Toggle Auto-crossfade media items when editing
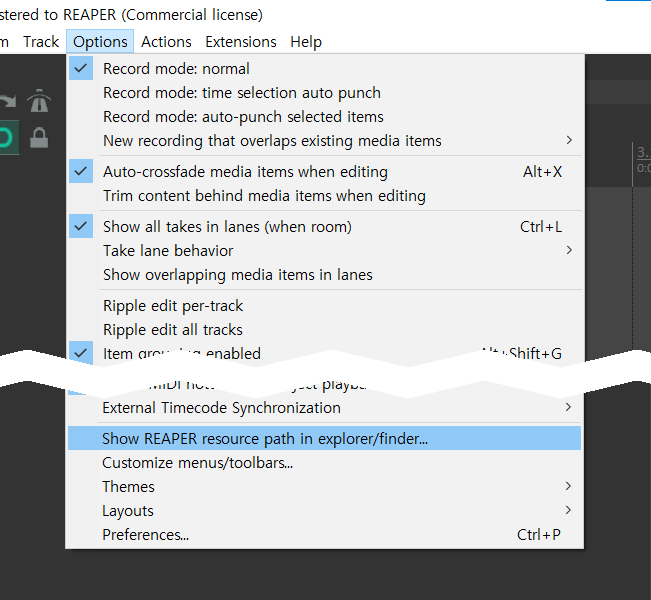 click(x=325, y=171)
